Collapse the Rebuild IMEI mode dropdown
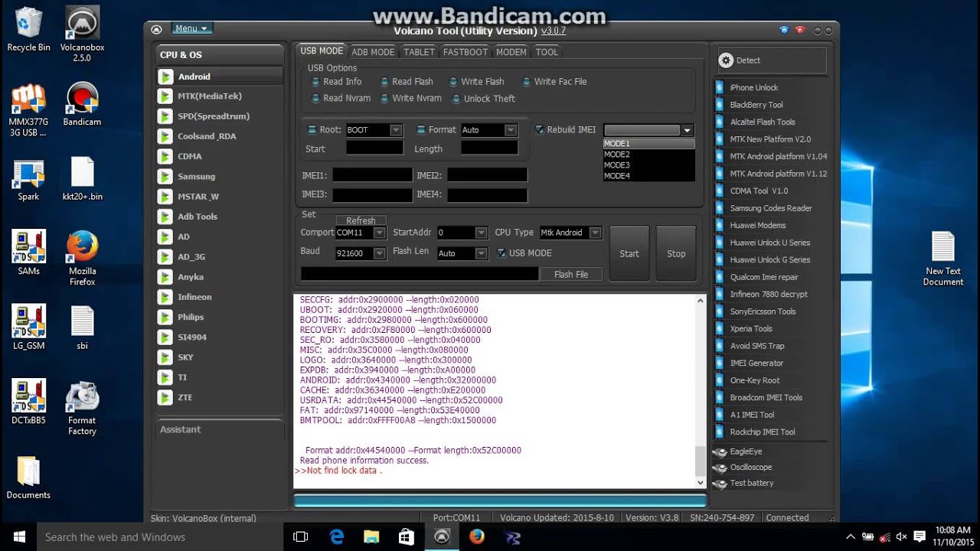Image resolution: width=980 pixels, height=551 pixels. pos(688,131)
